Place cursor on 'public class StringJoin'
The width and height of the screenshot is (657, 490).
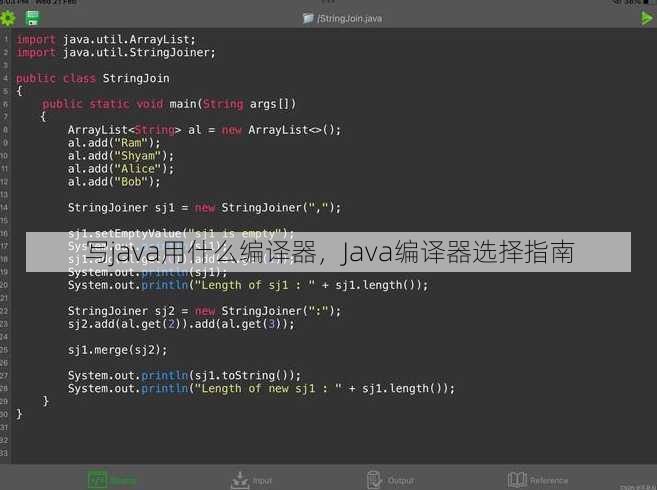[93, 78]
